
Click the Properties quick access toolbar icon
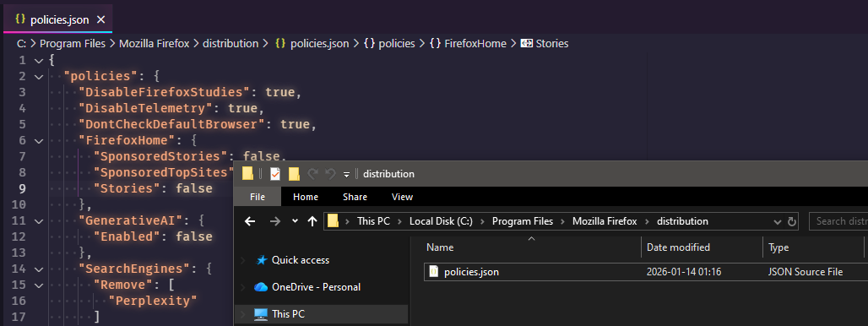(275, 174)
